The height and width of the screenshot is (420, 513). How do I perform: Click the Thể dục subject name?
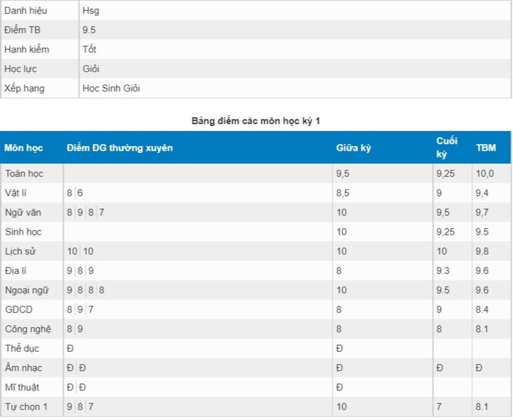22,348
